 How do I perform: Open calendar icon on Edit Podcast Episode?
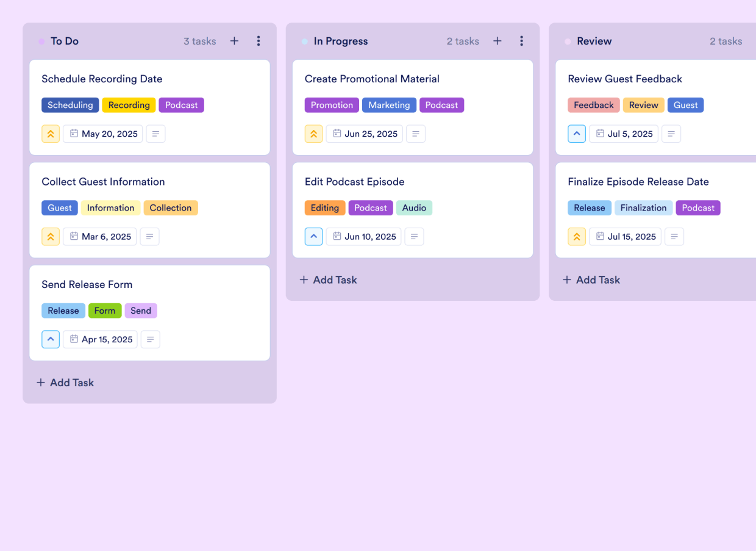click(336, 236)
